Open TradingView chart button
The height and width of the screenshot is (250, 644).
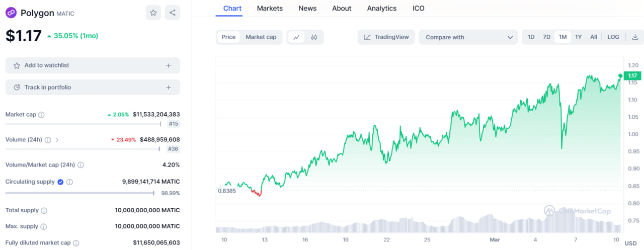[x=386, y=37]
